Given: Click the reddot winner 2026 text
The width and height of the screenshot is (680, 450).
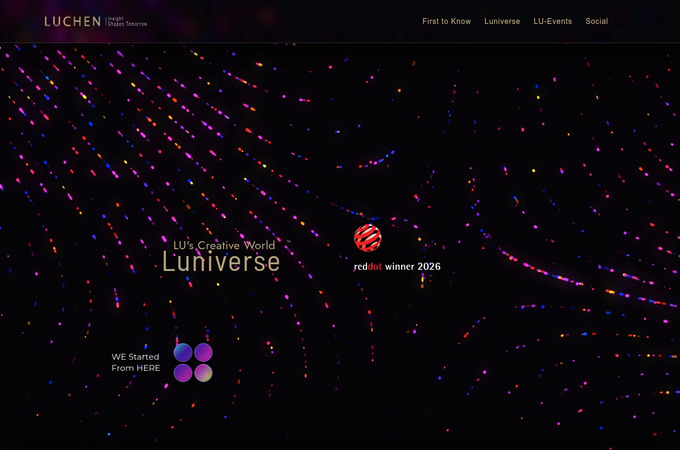Looking at the screenshot, I should (397, 266).
